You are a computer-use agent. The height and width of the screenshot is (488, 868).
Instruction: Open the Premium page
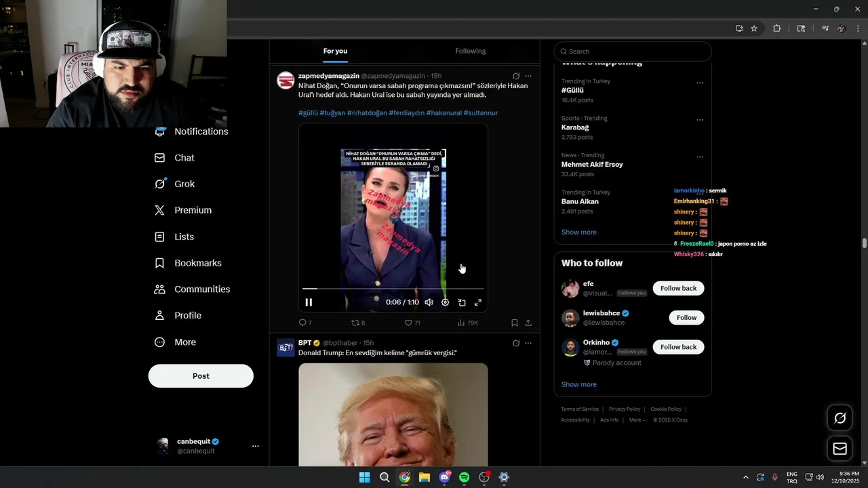[183, 210]
